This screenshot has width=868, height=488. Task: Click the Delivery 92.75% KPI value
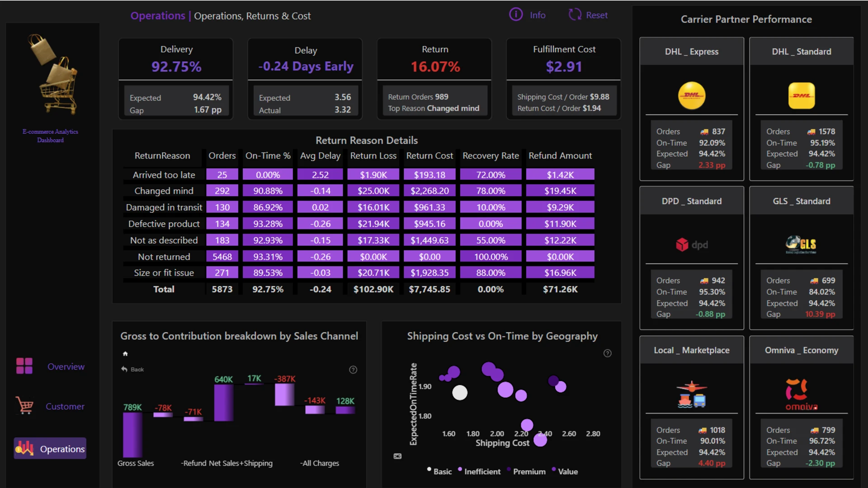pos(176,66)
